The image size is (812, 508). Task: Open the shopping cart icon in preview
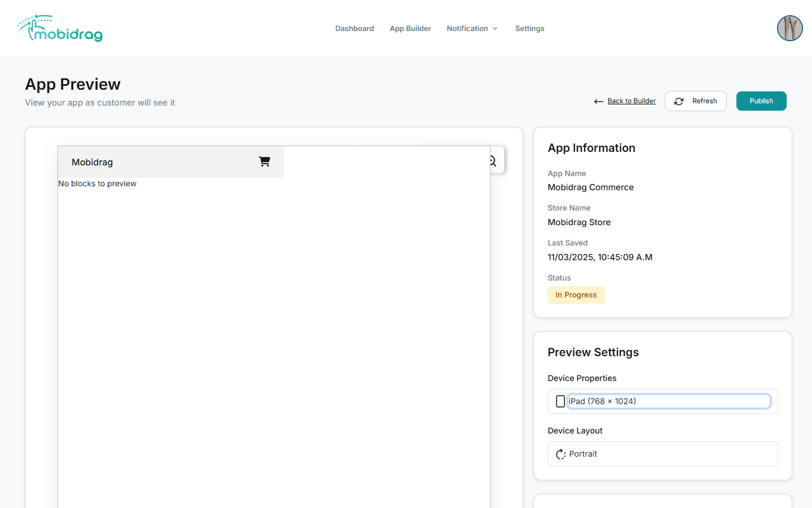264,161
